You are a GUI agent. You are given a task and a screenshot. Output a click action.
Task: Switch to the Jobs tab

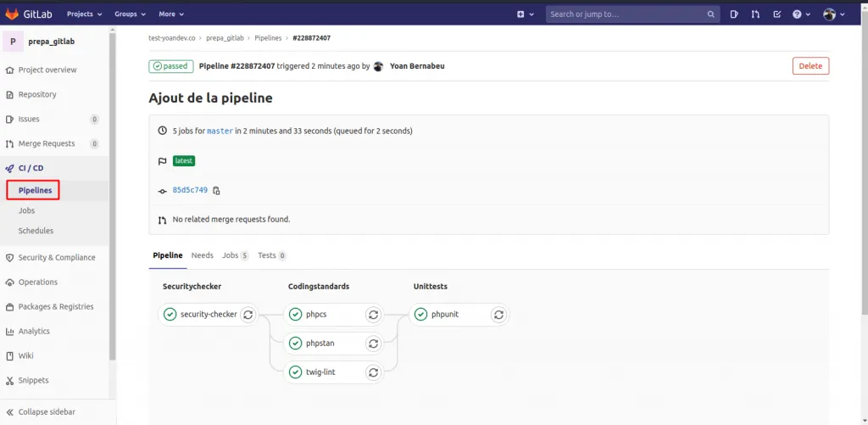pyautogui.click(x=234, y=255)
